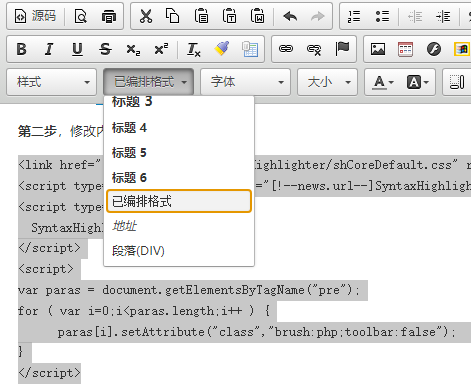Insert Flash object
Image resolution: width=471 pixels, height=390 pixels.
click(x=434, y=49)
